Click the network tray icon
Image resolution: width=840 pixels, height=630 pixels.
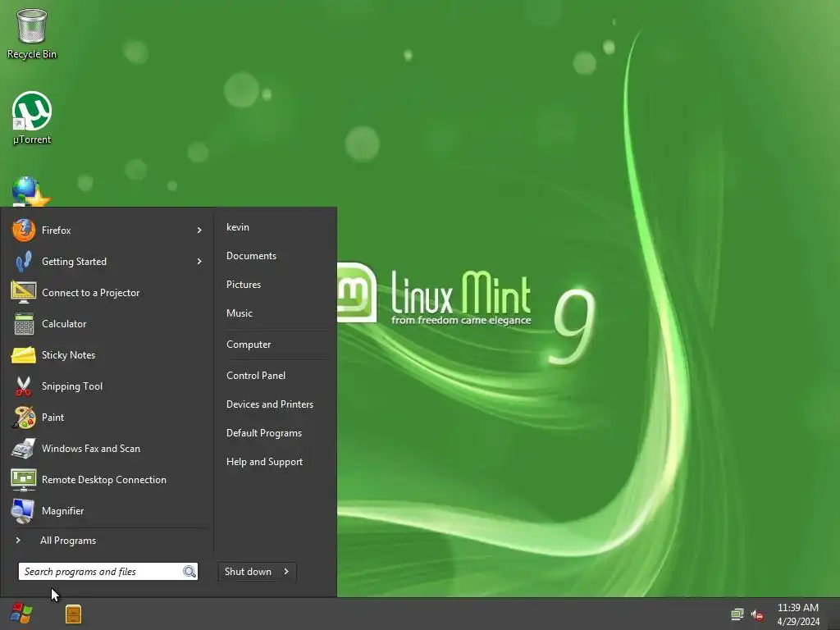[737, 614]
